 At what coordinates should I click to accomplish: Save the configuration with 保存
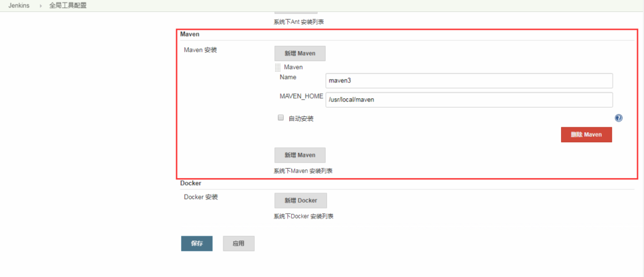coord(197,244)
